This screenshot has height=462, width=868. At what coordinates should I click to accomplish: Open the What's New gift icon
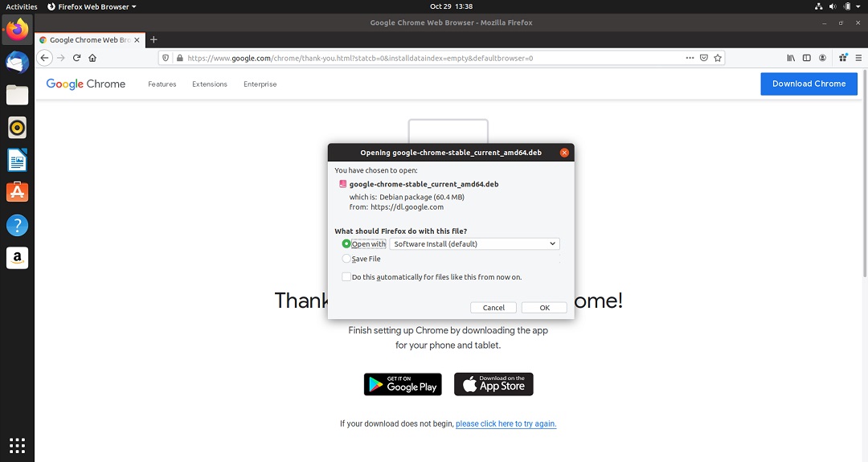[843, 58]
